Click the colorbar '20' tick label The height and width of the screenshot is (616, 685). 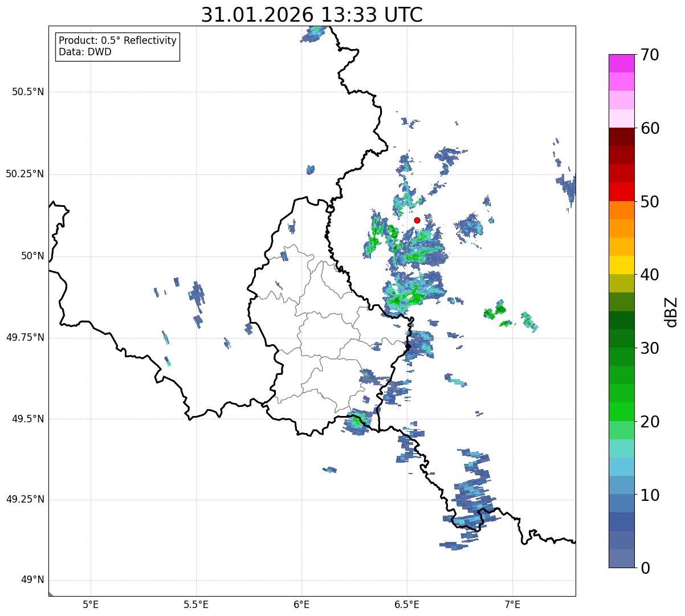click(650, 422)
